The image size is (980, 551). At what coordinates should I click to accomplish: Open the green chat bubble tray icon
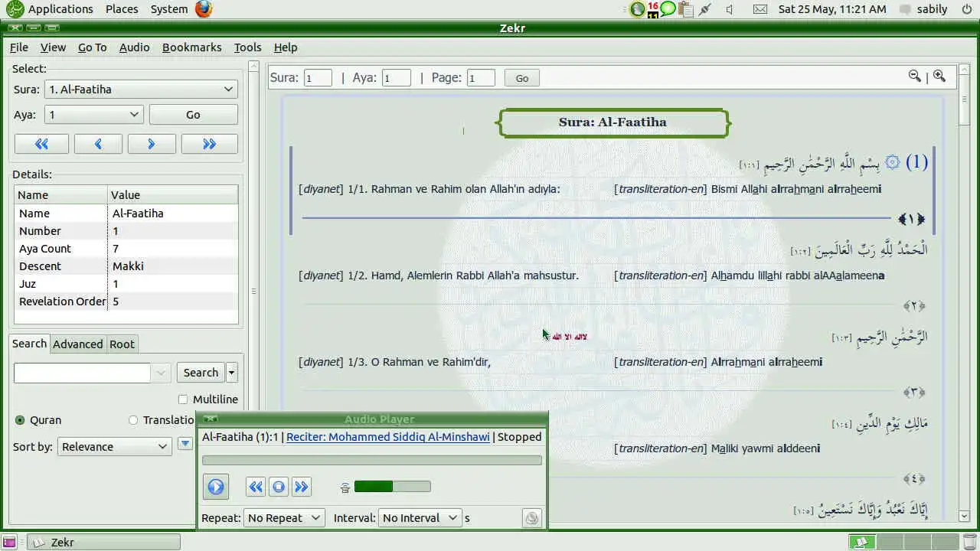(x=668, y=9)
